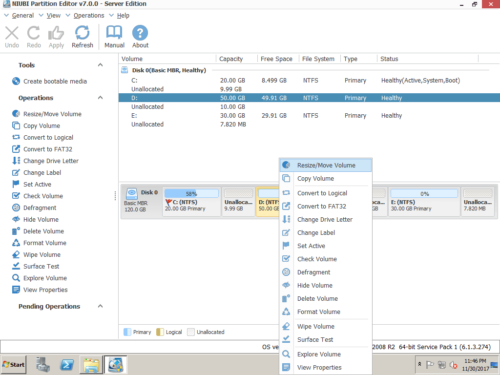Choose Copy Volume in context menu
The image size is (500, 375).
tap(326, 179)
